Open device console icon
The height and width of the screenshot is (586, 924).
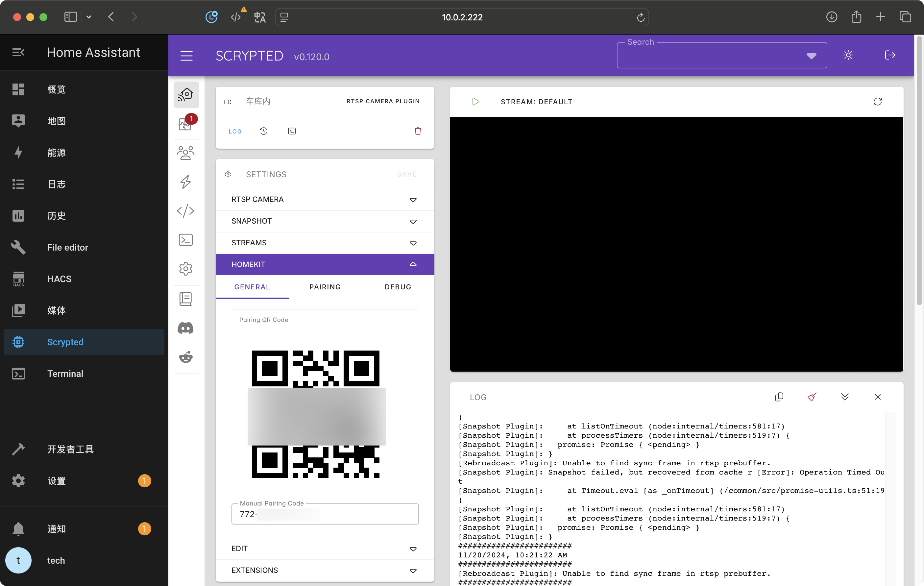tap(292, 131)
